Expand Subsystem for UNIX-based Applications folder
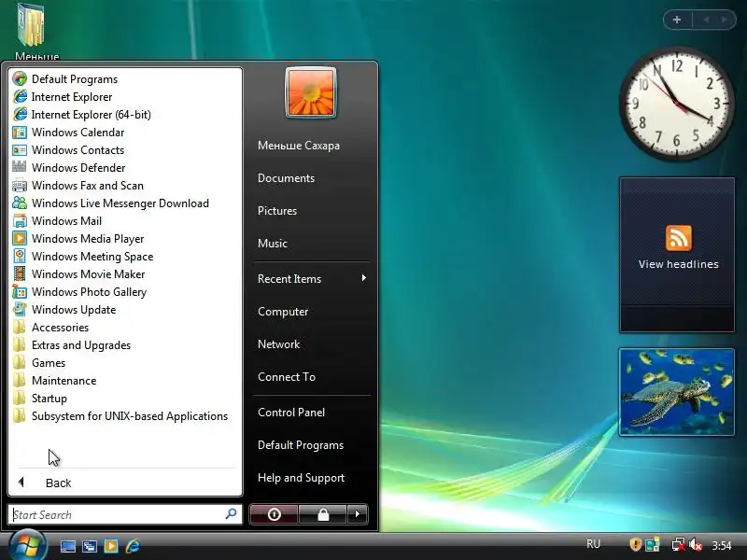Viewport: 747px width, 560px height. point(120,416)
